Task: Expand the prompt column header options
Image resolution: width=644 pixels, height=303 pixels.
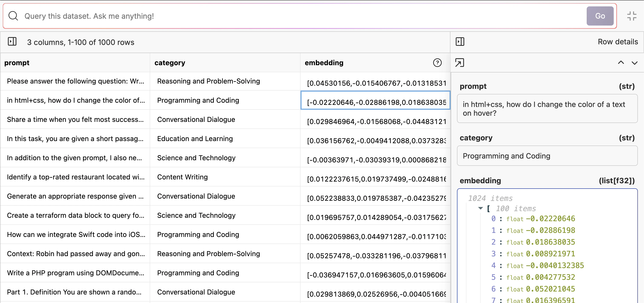Action: click(17, 63)
